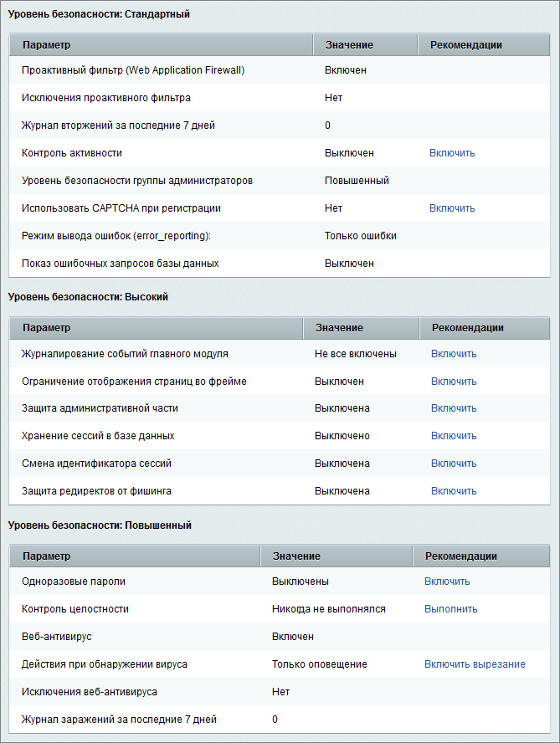Viewport: 560px width, 743px height.
Task: Select the Исключения веб-антивируса row
Action: [90, 692]
